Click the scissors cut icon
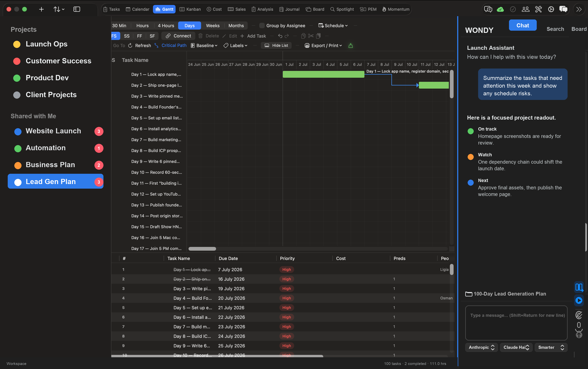The height and width of the screenshot is (369, 588). click(311, 36)
